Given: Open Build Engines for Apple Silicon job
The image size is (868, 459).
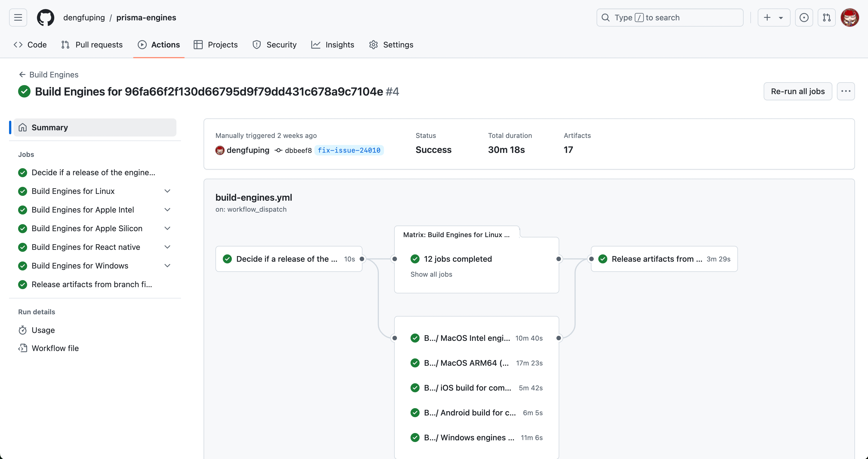Looking at the screenshot, I should (x=87, y=228).
